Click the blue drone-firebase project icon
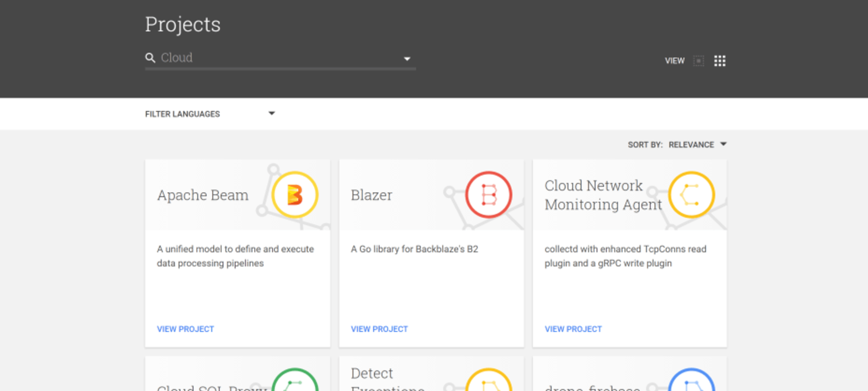This screenshot has width=868, height=391. (691, 380)
